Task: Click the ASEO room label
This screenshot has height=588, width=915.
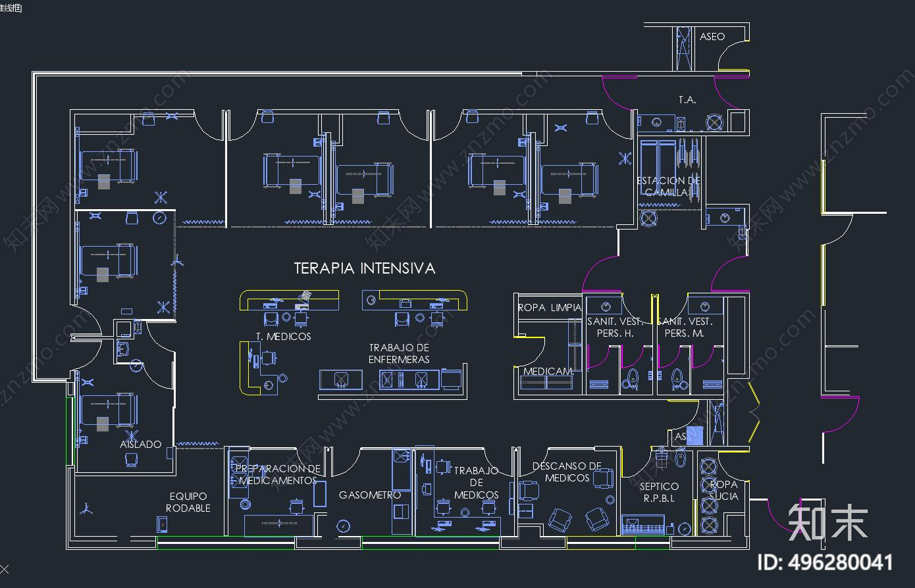Action: pos(712,37)
